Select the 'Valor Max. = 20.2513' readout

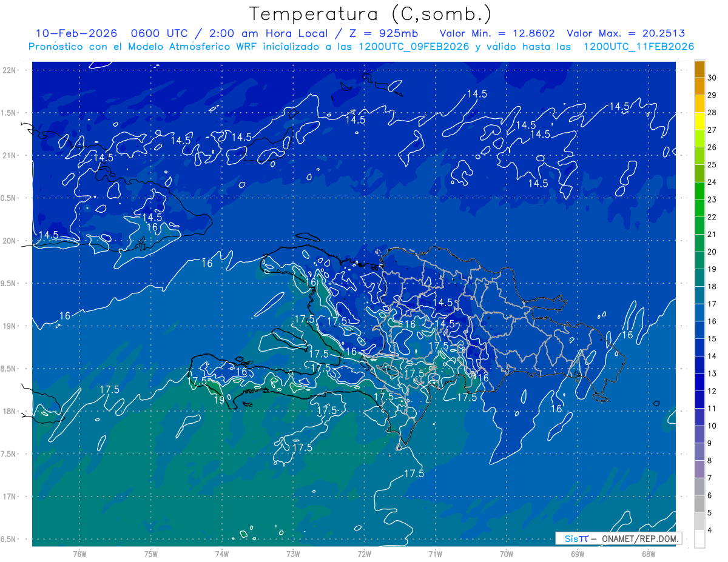[x=626, y=33]
